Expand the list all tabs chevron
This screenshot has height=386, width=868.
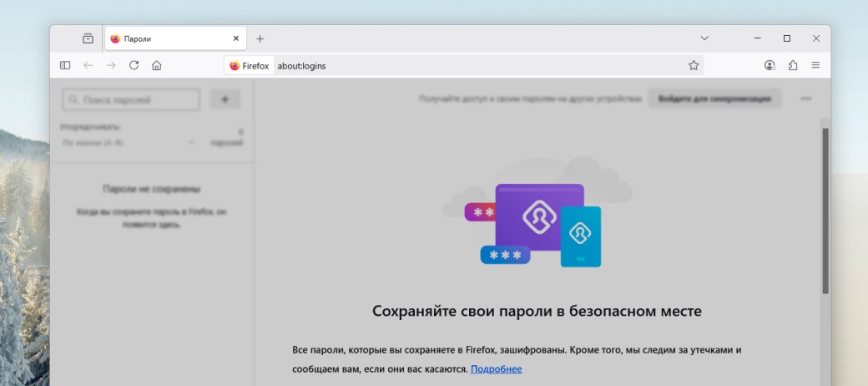[704, 38]
